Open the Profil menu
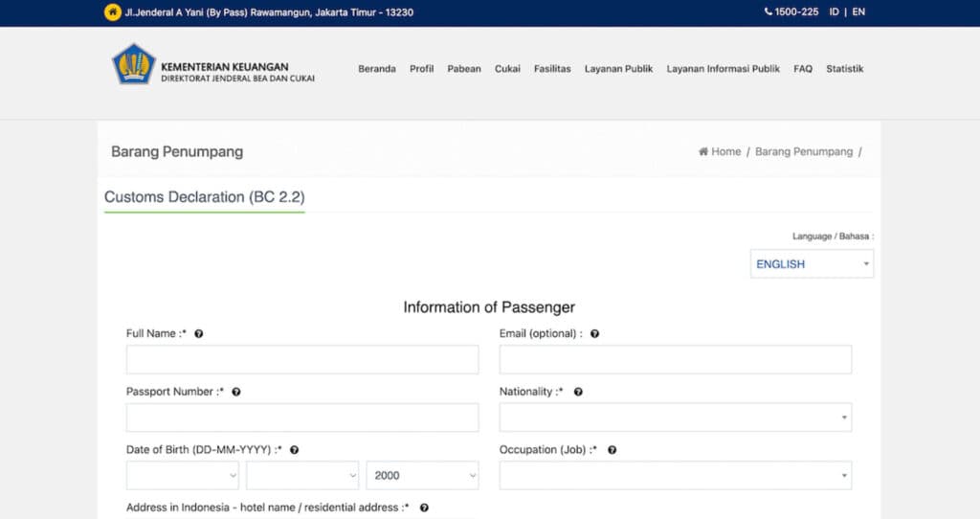The height and width of the screenshot is (519, 980). tap(421, 69)
